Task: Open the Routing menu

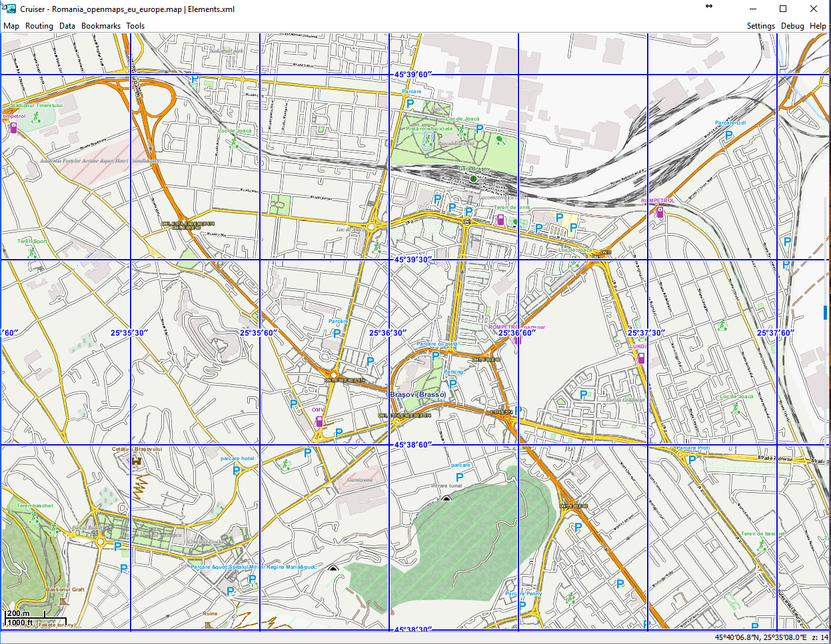Action: pos(39,26)
